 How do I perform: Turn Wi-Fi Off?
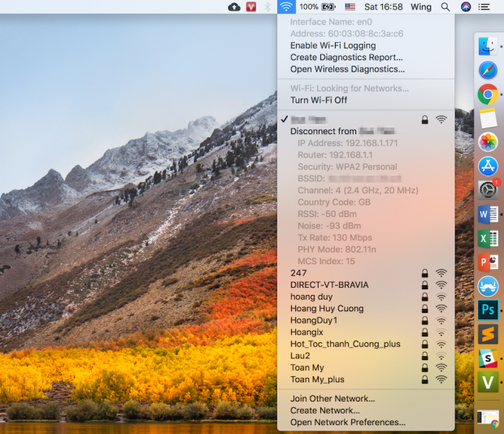tap(318, 100)
